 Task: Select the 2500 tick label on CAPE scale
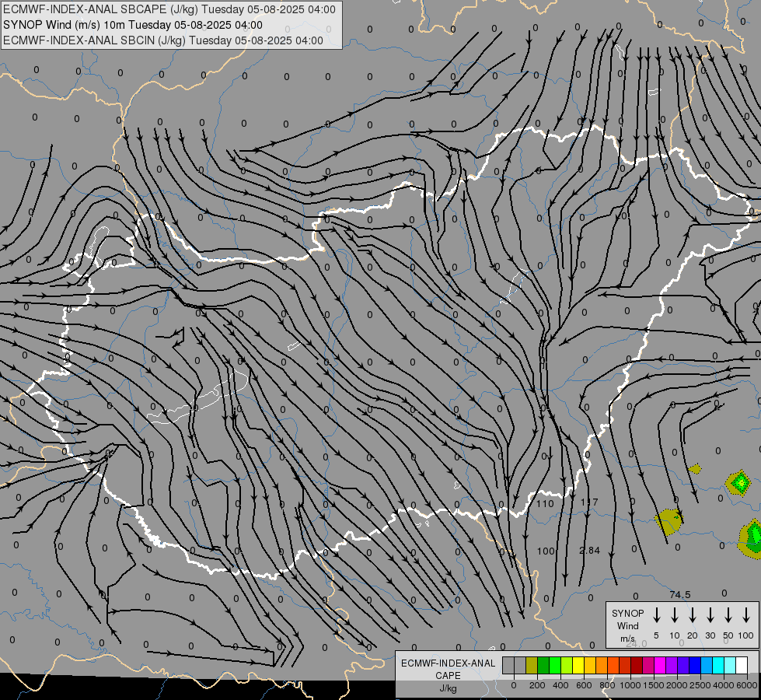point(700,685)
